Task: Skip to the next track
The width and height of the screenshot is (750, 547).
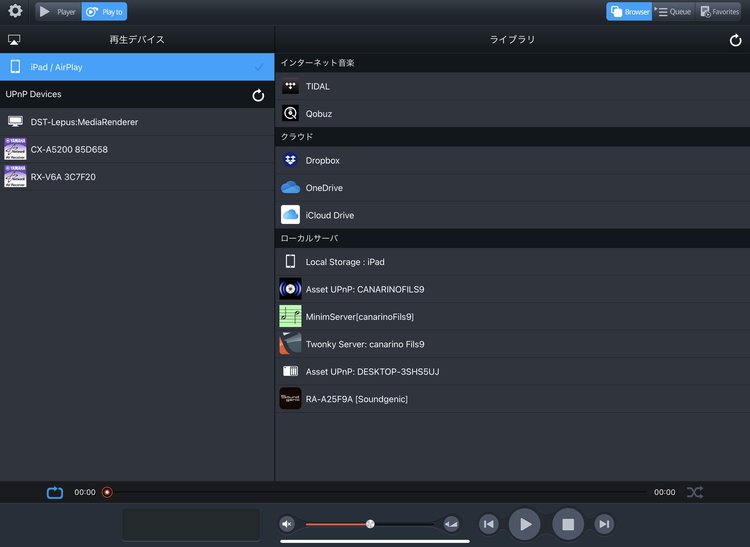Action: tap(604, 524)
